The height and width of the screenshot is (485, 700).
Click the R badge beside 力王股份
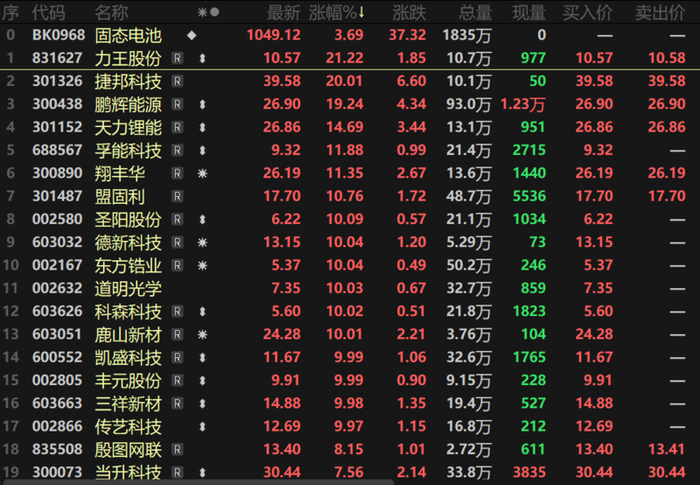(x=177, y=58)
